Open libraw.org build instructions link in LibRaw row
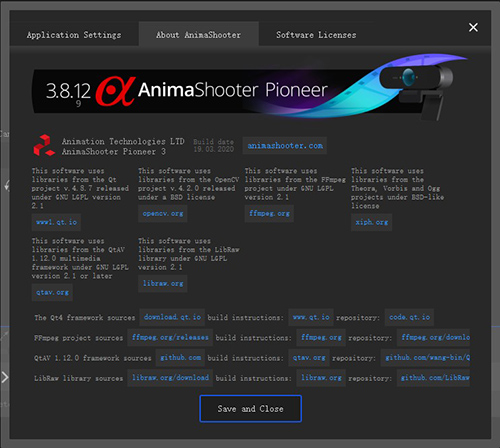This screenshot has height=448, width=500. [321, 378]
